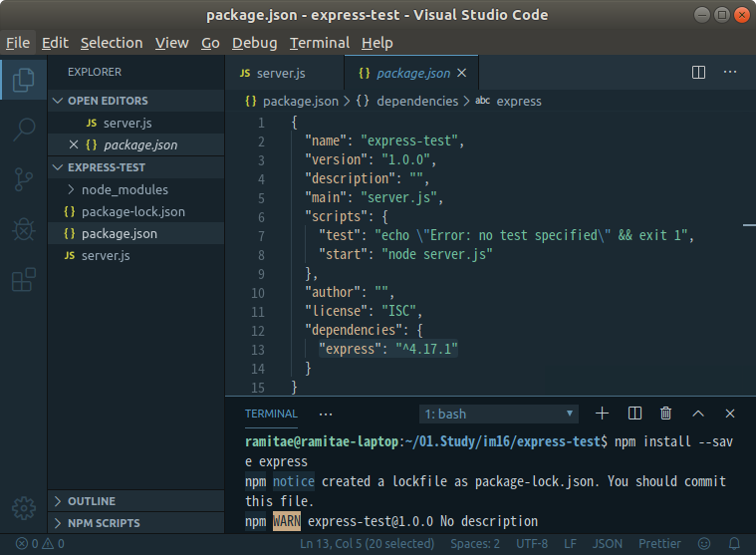Collapse the Open Editors section

58,101
